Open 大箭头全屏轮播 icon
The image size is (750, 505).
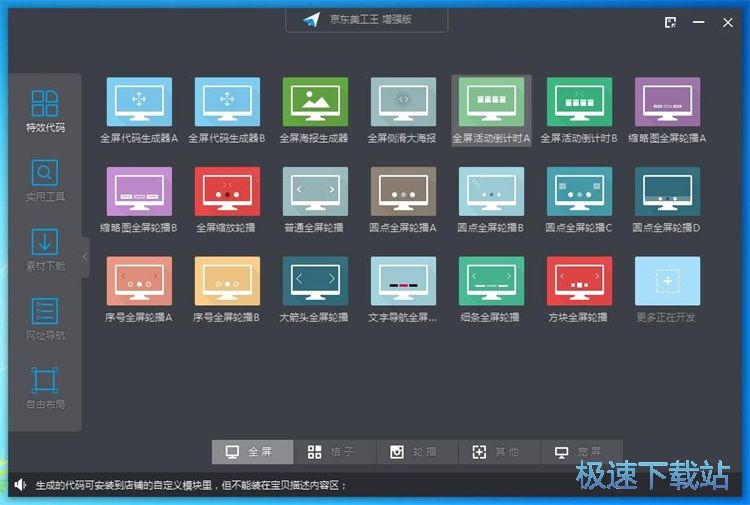tap(315, 281)
